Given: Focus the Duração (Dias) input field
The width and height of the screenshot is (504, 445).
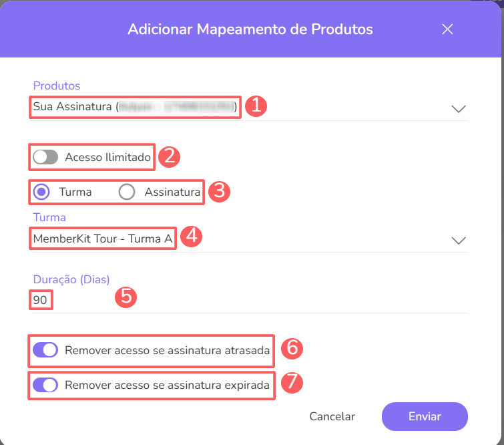Looking at the screenshot, I should tap(247, 301).
